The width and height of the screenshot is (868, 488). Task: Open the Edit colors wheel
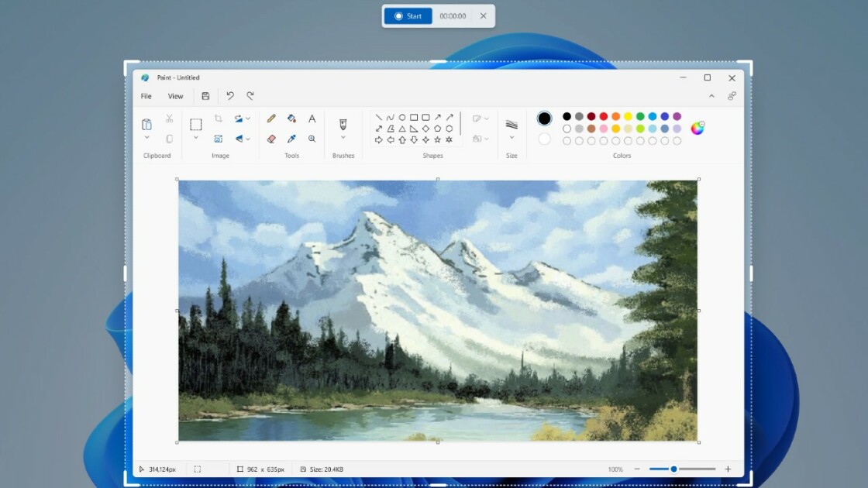(697, 129)
